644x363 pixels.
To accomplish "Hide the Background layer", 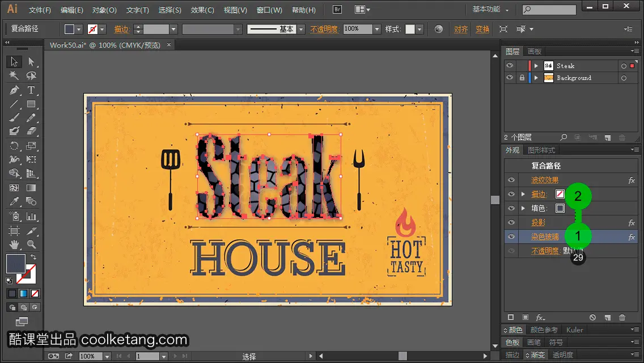I will pyautogui.click(x=510, y=78).
